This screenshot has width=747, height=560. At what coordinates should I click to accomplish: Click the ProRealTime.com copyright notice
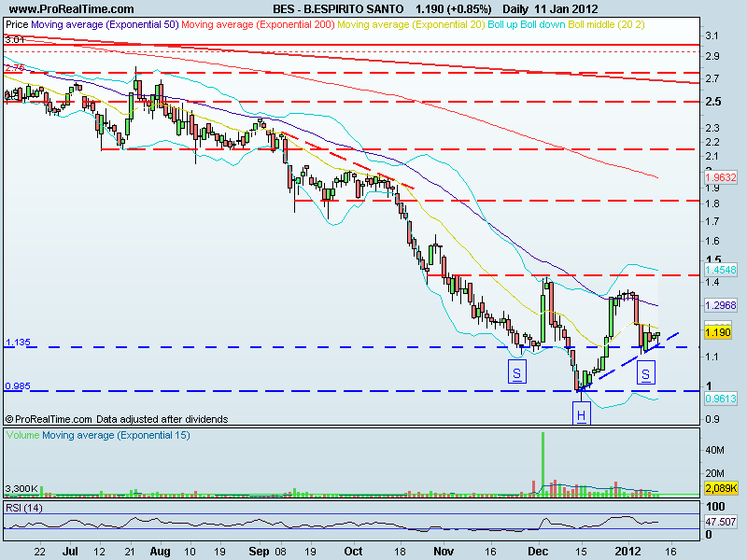[x=116, y=419]
